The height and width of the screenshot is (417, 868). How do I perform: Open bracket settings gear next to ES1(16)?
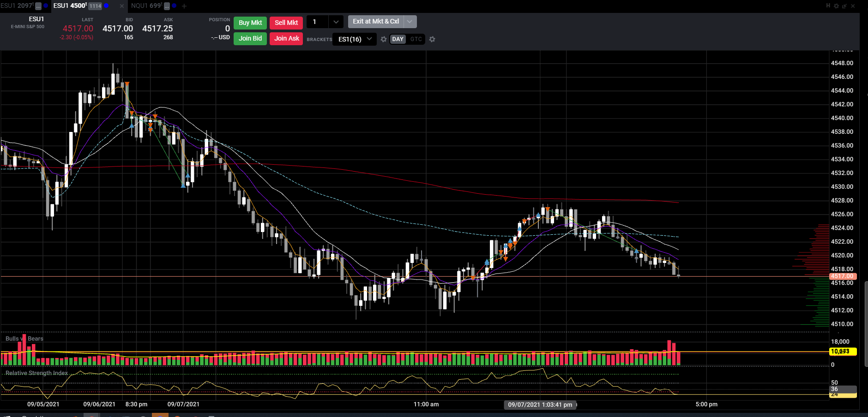pyautogui.click(x=384, y=39)
